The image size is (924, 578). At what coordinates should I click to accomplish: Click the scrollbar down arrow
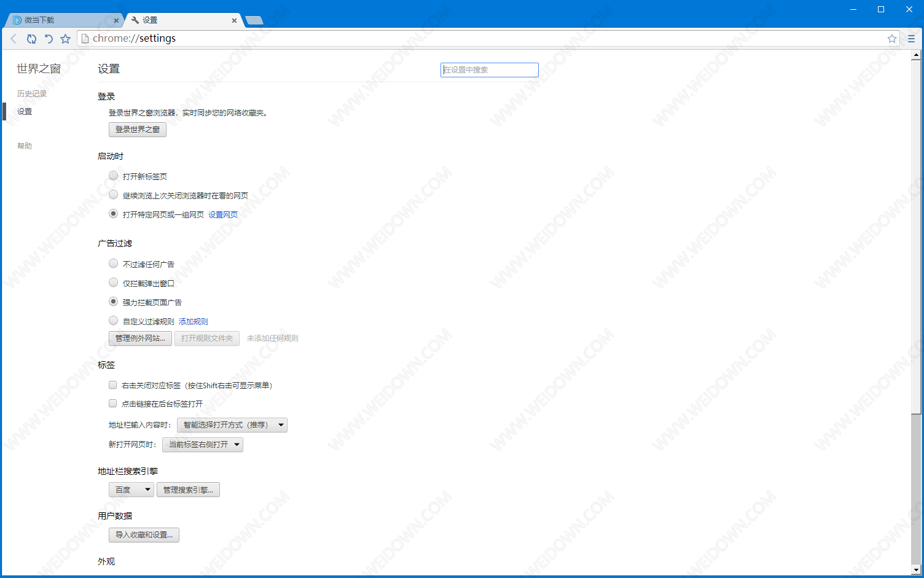(916, 570)
